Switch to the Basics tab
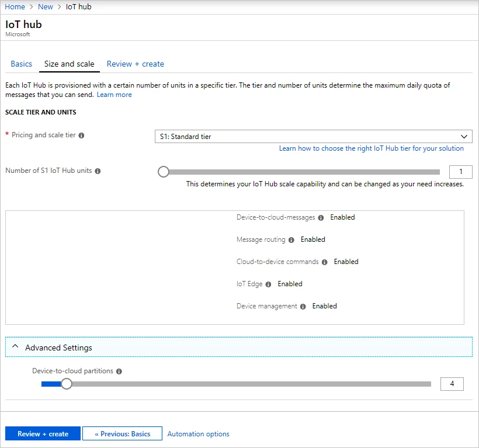The image size is (479, 448). (22, 64)
